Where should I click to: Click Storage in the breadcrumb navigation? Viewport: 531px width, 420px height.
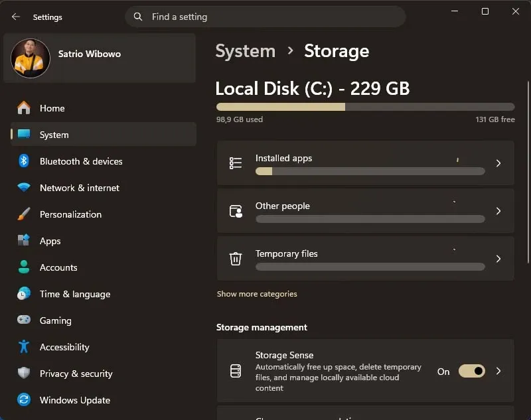(x=336, y=51)
